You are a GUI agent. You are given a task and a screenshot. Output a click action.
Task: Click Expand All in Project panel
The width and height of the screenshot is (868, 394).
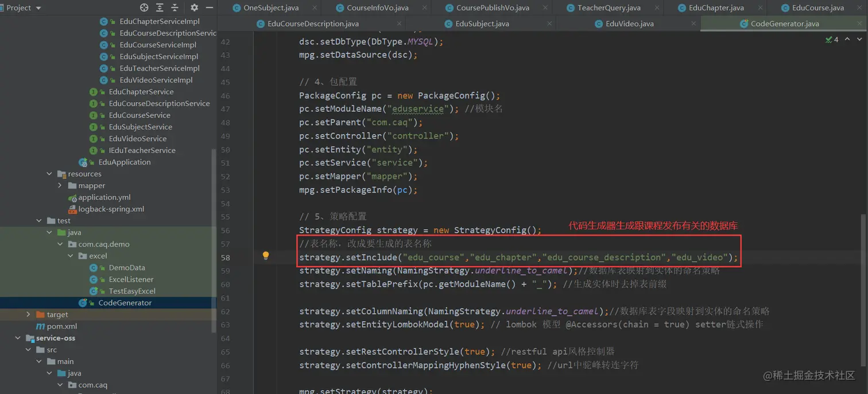point(160,7)
